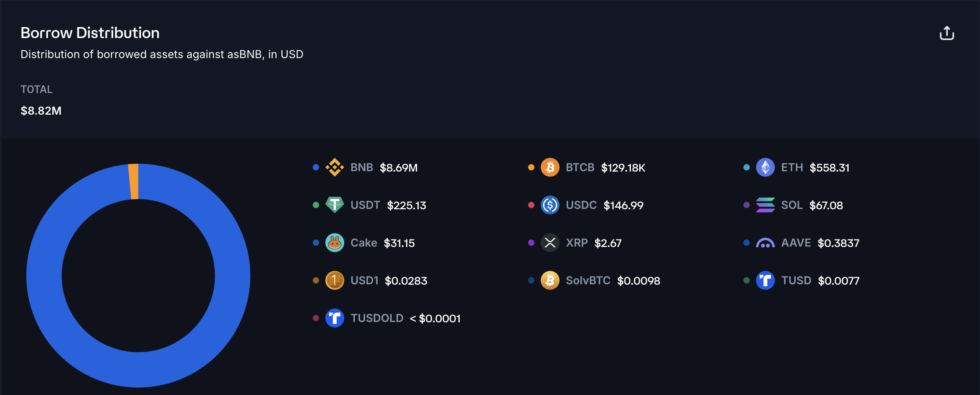This screenshot has width=980, height=395.
Task: Click the BNB $8.69M legend value
Action: click(x=398, y=168)
